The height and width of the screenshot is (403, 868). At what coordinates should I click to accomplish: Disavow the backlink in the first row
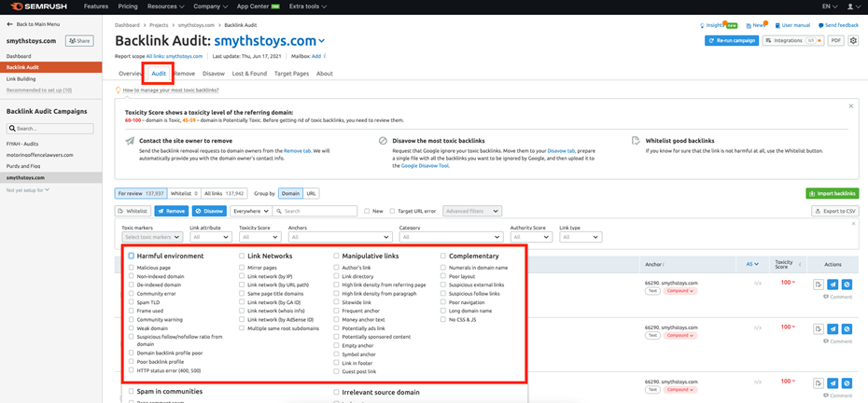tap(847, 284)
